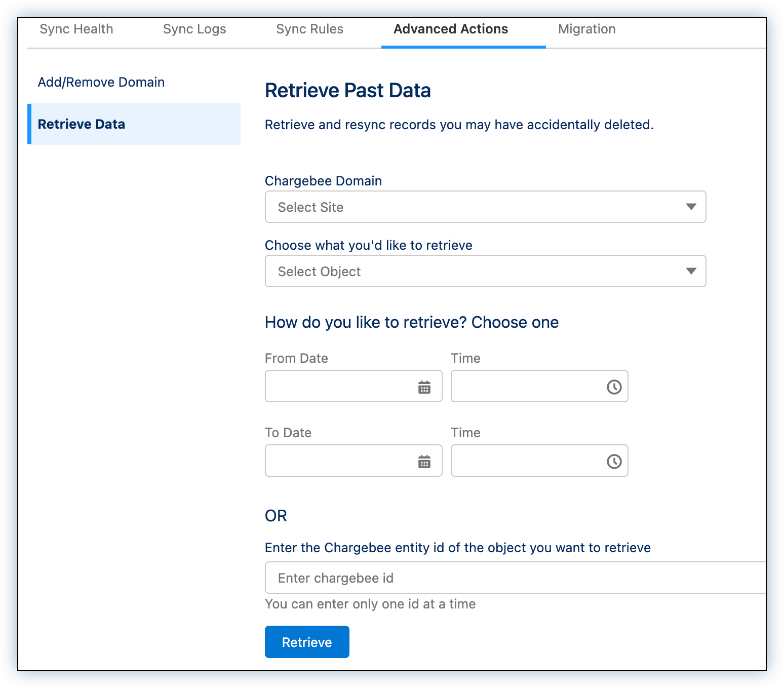Select Retrieve Data in the sidebar

click(x=82, y=124)
